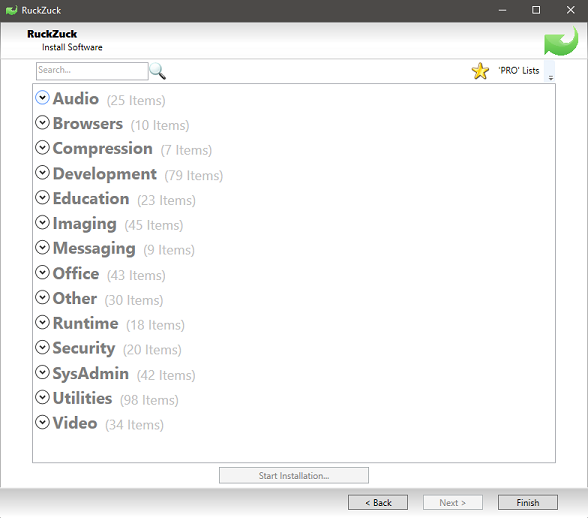Expand the Office chevron icon
The width and height of the screenshot is (588, 518).
click(x=42, y=272)
